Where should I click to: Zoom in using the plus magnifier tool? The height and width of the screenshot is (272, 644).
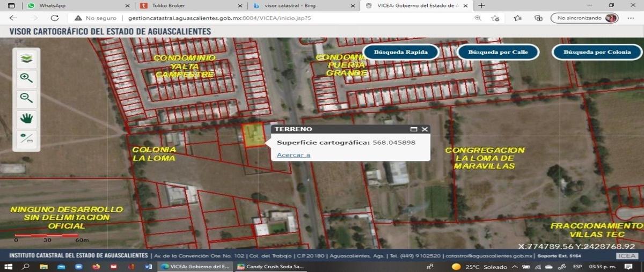[x=27, y=78]
